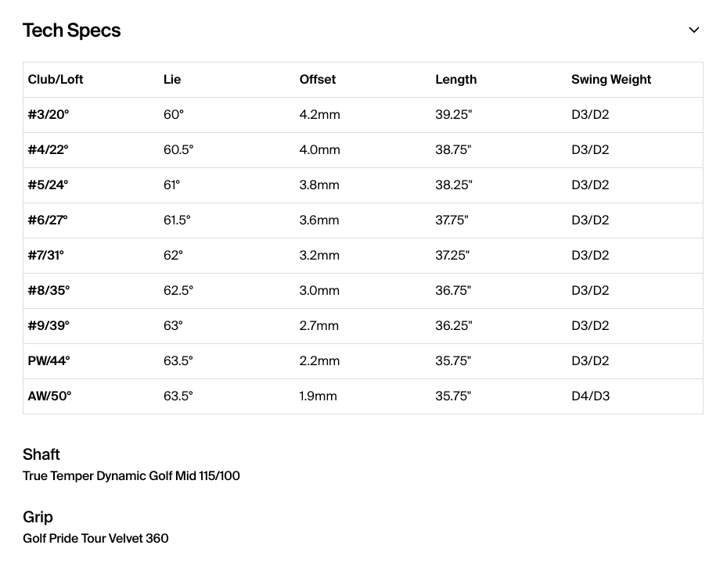Click the PW/44° row label
The width and height of the screenshot is (727, 588).
click(49, 361)
